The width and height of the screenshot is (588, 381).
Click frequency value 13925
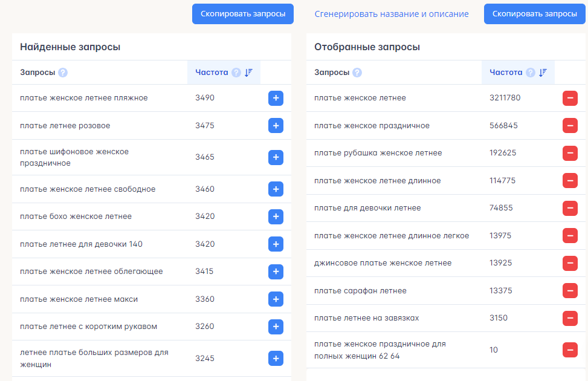pos(500,262)
